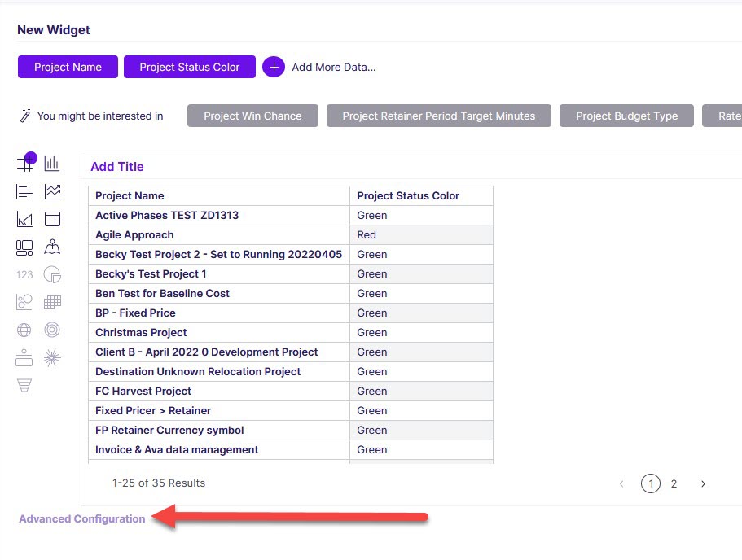Click 1-25 of 35 Results text
742x560 pixels.
point(159,483)
